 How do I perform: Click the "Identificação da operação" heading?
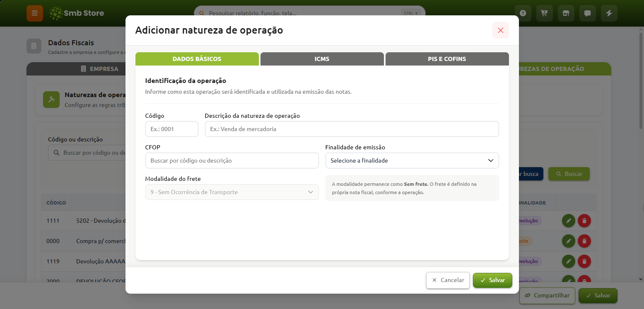tap(186, 81)
